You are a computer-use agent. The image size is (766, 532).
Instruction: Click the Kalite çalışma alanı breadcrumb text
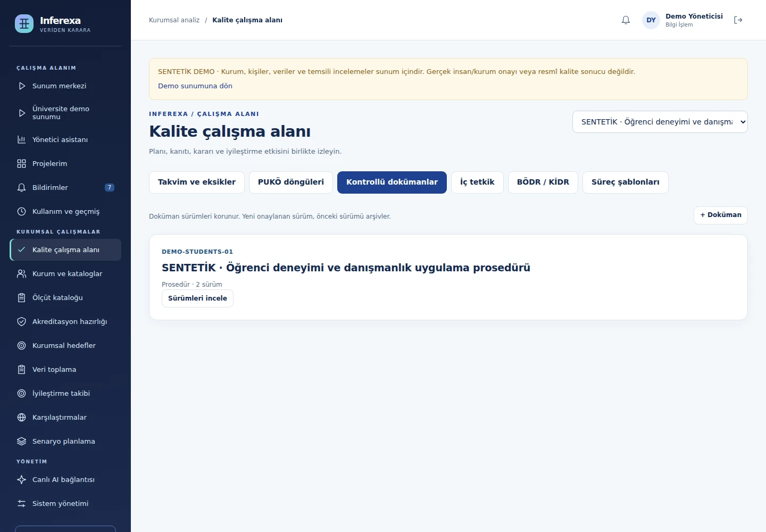pos(247,20)
